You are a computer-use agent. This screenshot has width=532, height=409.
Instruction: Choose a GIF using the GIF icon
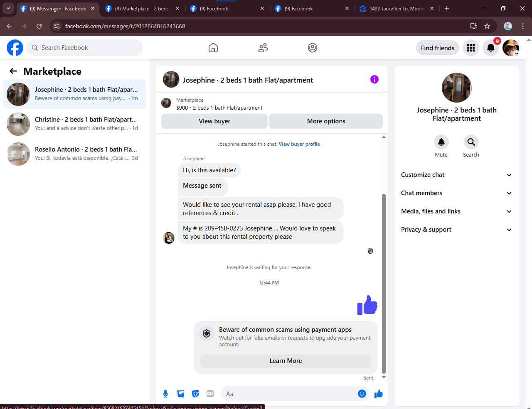tap(210, 394)
